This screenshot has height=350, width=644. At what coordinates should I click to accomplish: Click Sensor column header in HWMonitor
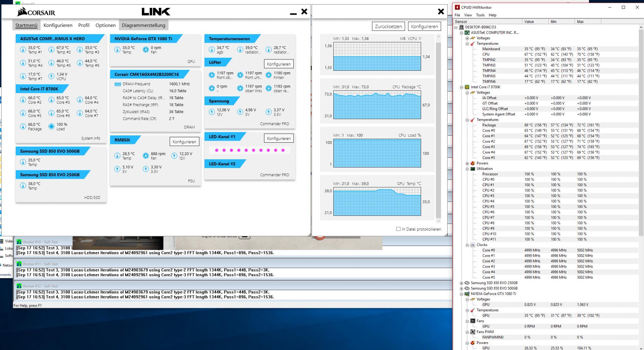(488, 22)
